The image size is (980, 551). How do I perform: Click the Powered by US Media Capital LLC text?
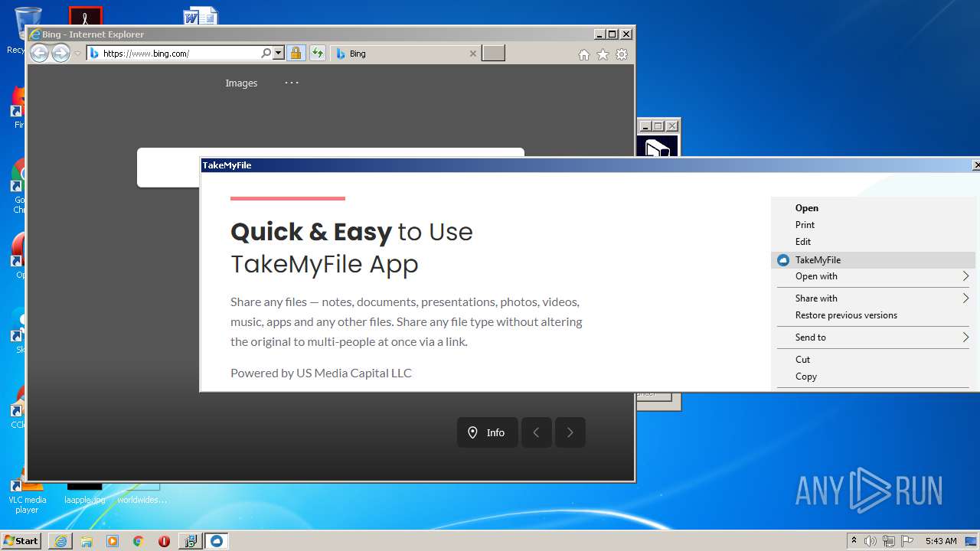click(321, 373)
